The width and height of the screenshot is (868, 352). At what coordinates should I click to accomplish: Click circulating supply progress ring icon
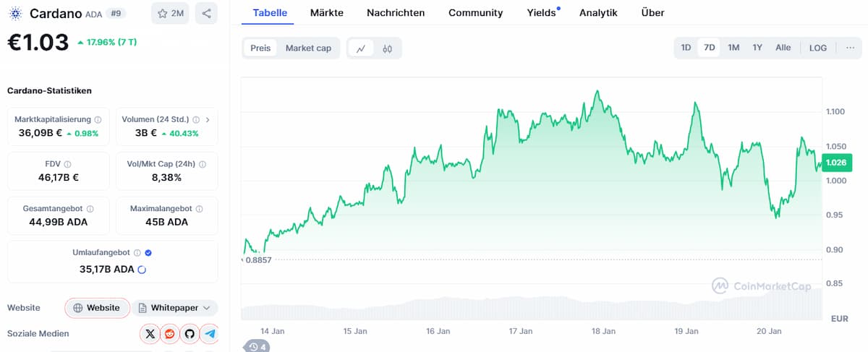click(142, 269)
